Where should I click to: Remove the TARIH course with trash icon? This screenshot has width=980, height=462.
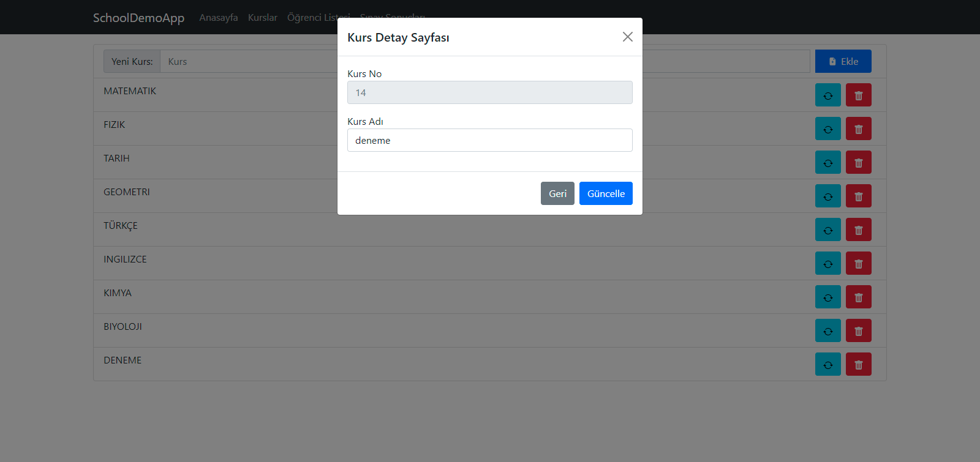[x=858, y=162]
